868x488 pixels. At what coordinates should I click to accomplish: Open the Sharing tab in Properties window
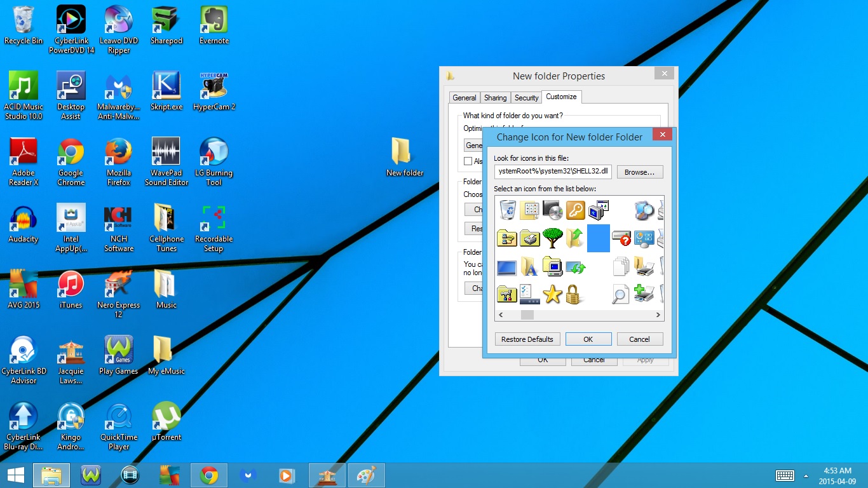495,98
